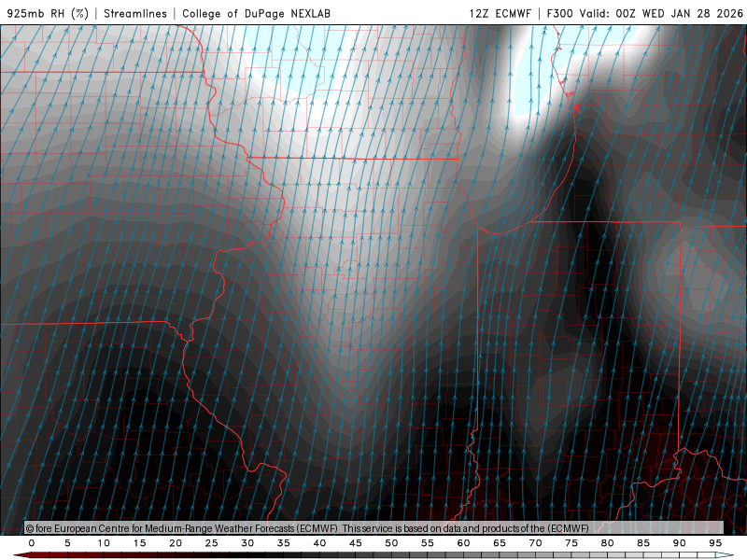Click 'College of DuPage NEXLAB' header text
This screenshot has width=747, height=560.
tap(256, 14)
